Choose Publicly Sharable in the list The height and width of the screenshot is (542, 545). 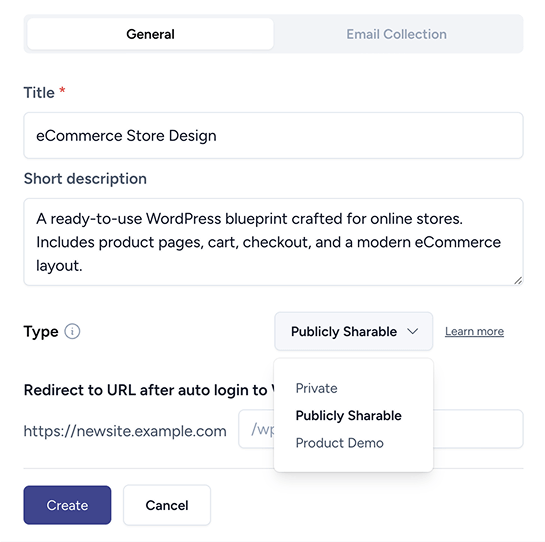coord(349,415)
